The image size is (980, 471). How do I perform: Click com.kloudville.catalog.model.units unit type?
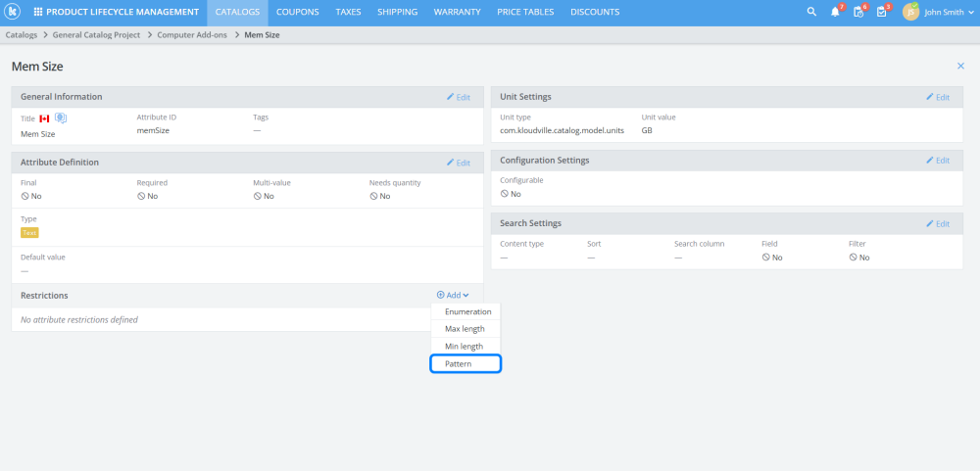562,130
